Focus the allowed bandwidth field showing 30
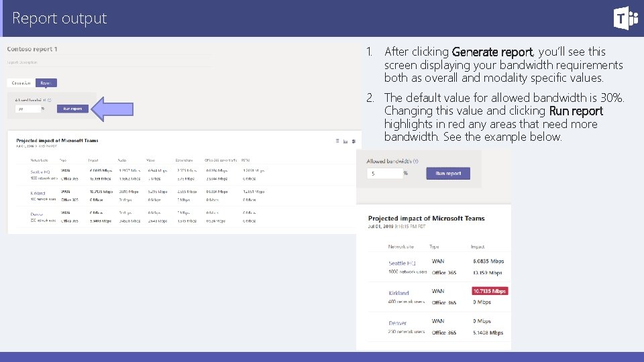This screenshot has width=644, height=362. pyautogui.click(x=28, y=109)
